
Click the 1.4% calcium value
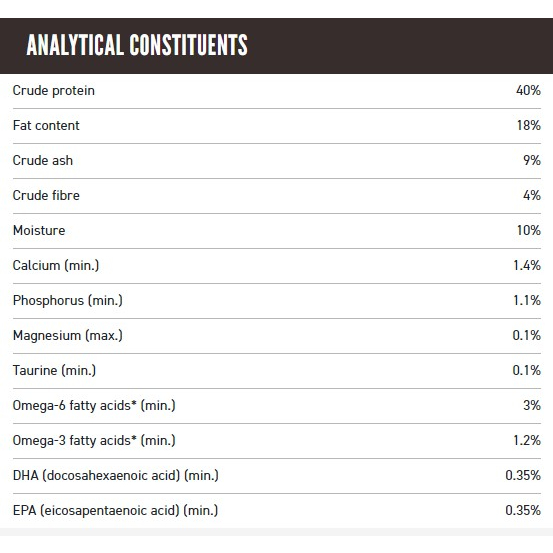coord(527,265)
